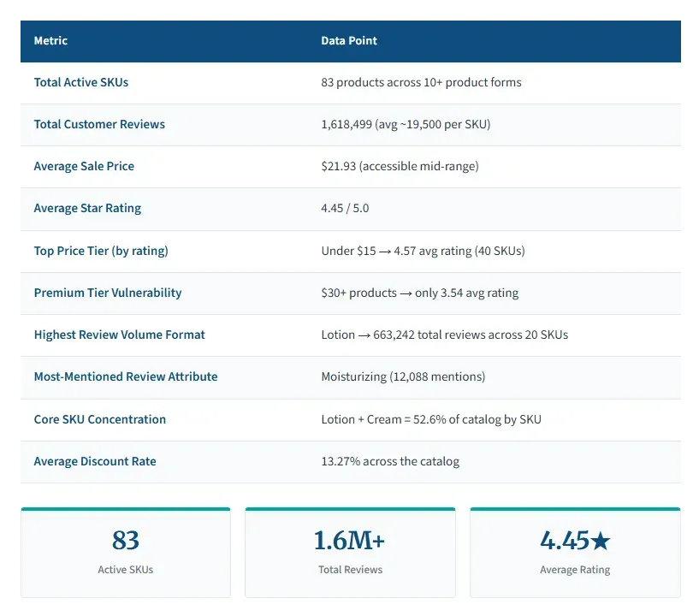
Task: Select the $21.93 price data cell
Action: (400, 166)
